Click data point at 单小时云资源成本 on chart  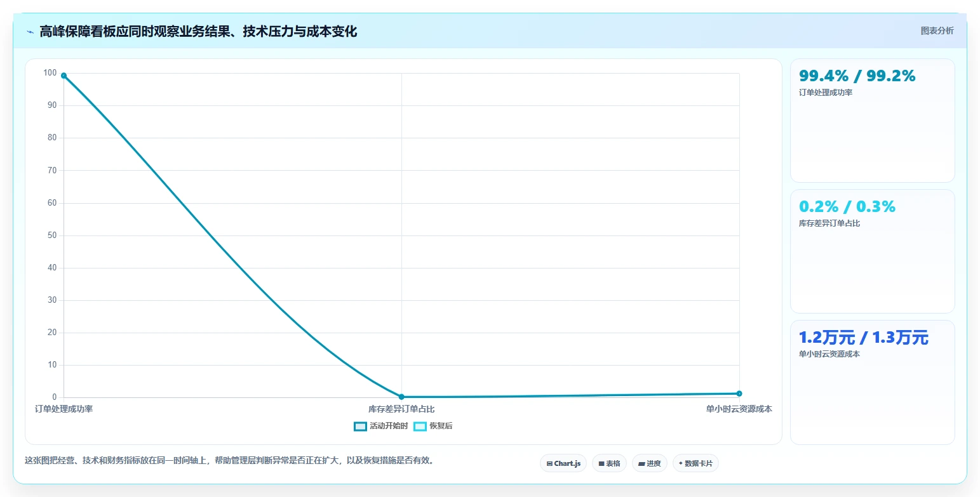[739, 394]
